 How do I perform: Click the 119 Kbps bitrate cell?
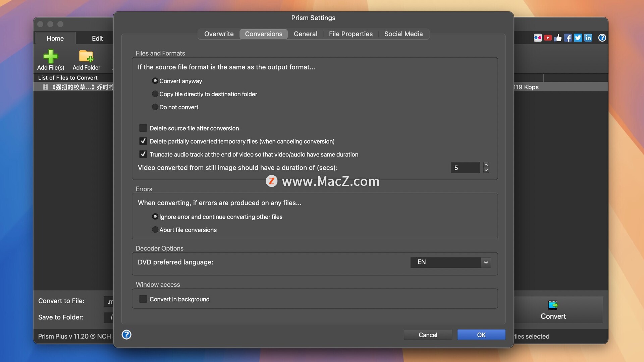tap(526, 87)
